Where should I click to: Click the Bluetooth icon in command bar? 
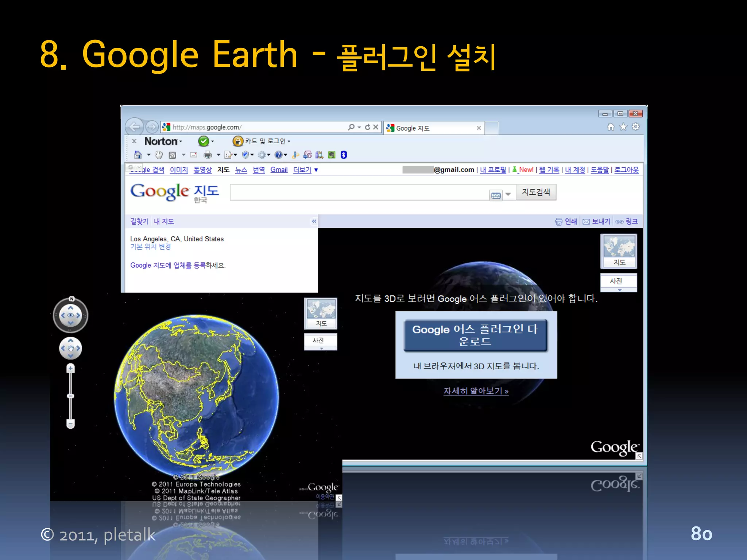point(344,155)
